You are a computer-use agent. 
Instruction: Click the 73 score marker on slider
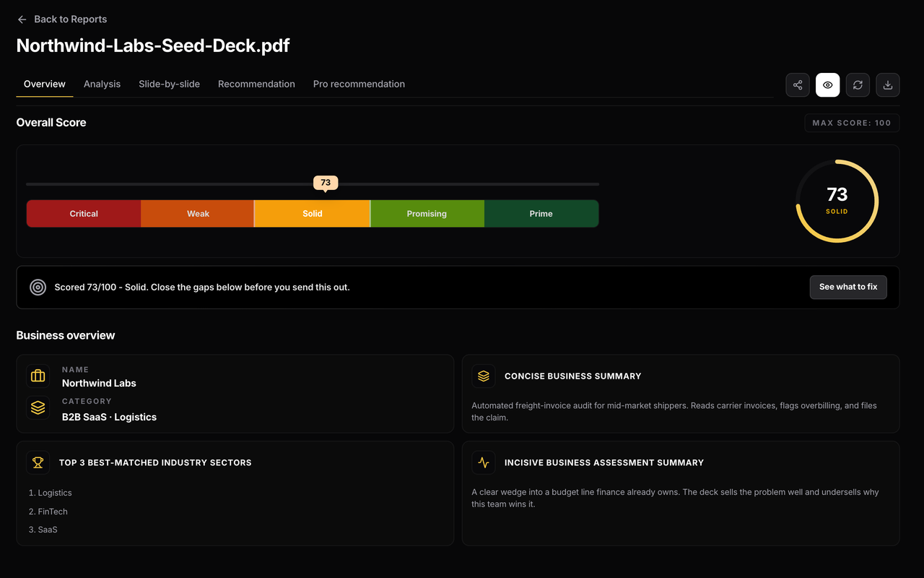tap(326, 183)
